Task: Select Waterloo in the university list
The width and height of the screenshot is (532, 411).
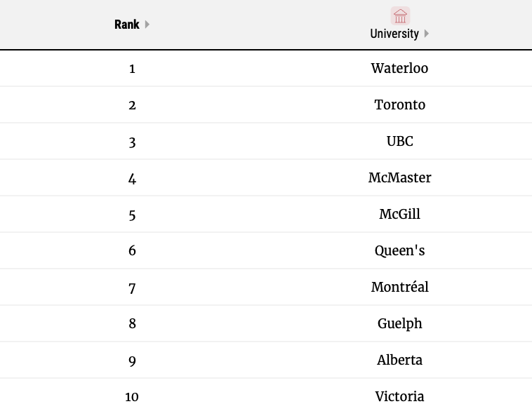Action: tap(399, 69)
